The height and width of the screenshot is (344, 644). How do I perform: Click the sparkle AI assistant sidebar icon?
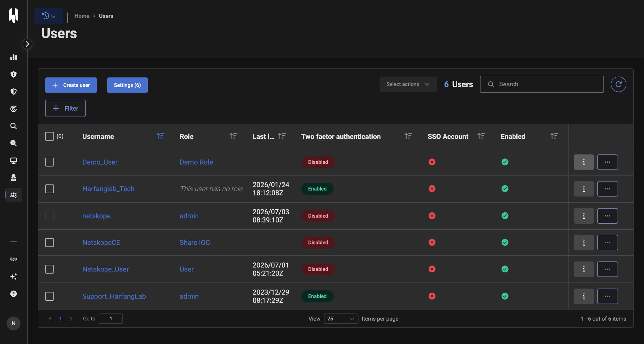[14, 276]
